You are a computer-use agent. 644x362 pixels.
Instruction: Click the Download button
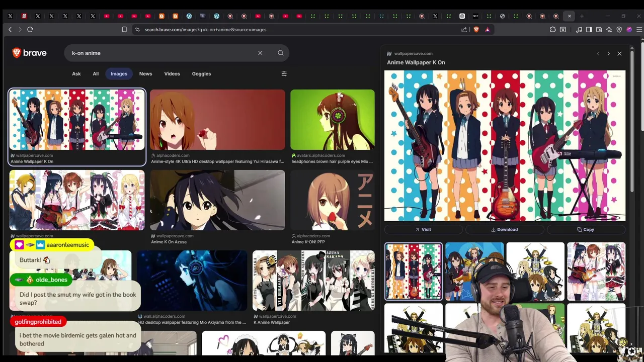pyautogui.click(x=504, y=229)
